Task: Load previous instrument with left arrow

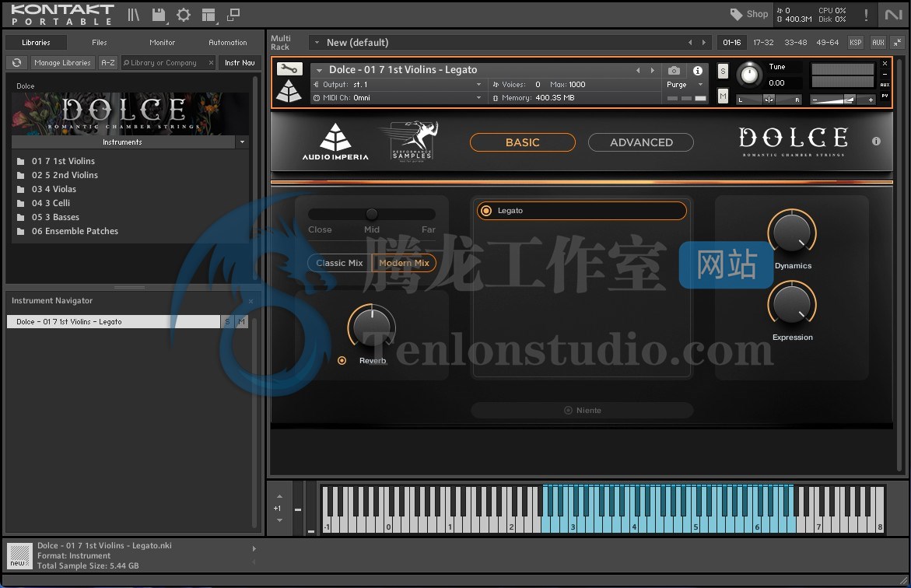Action: [638, 70]
